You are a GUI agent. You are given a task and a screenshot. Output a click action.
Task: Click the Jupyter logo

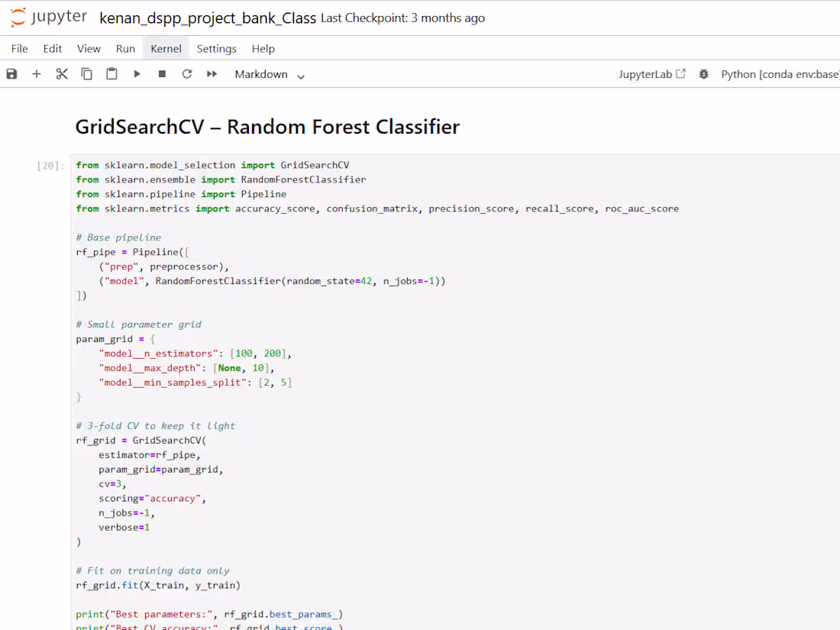point(48,17)
